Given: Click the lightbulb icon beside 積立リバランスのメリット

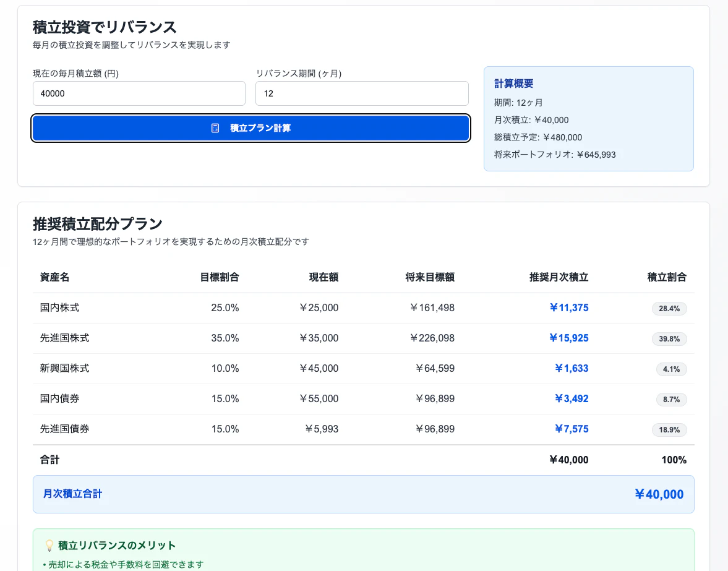Looking at the screenshot, I should 49,545.
